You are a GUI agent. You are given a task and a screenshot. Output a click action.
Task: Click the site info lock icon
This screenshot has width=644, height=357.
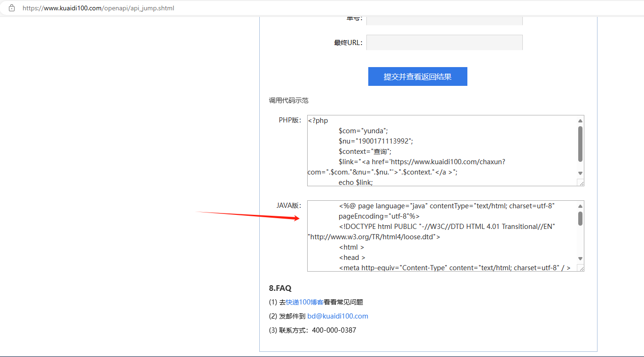(12, 8)
